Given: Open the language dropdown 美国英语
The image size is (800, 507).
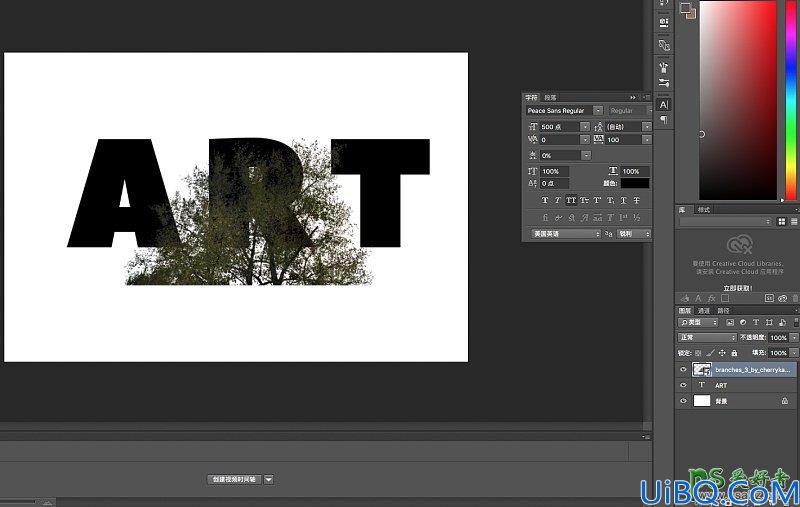Looking at the screenshot, I should (566, 234).
